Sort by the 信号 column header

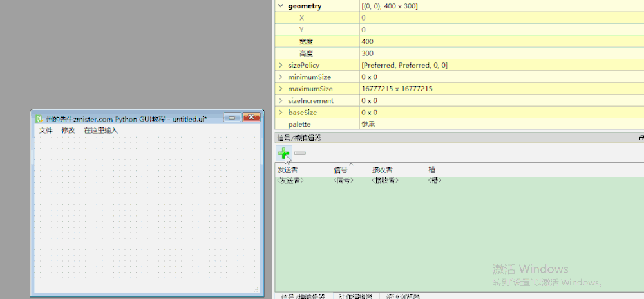tap(341, 170)
